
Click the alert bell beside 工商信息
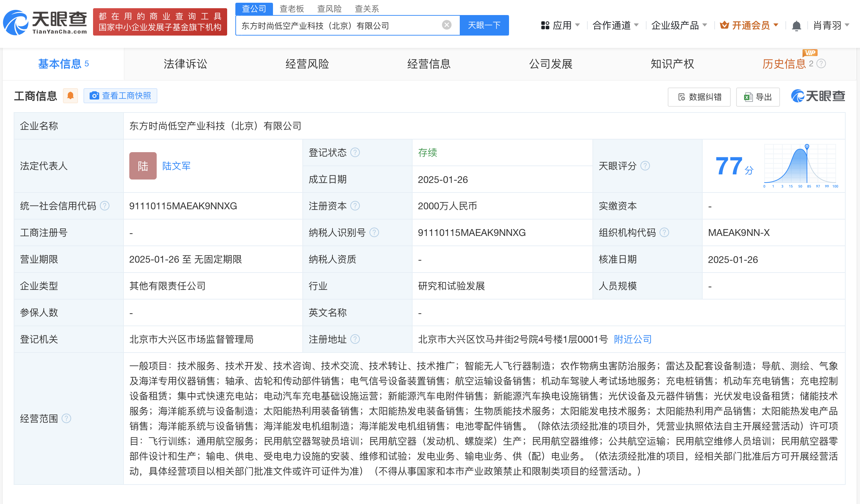click(71, 96)
